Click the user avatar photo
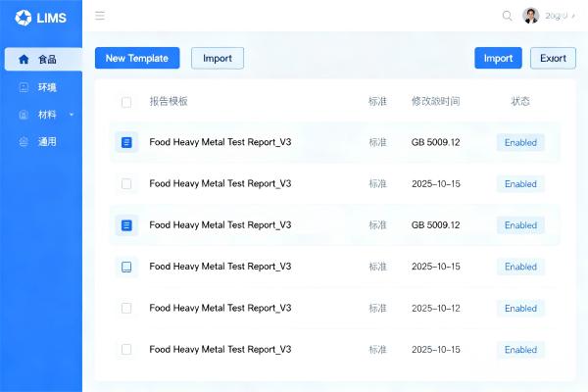The width and height of the screenshot is (588, 392). click(530, 16)
